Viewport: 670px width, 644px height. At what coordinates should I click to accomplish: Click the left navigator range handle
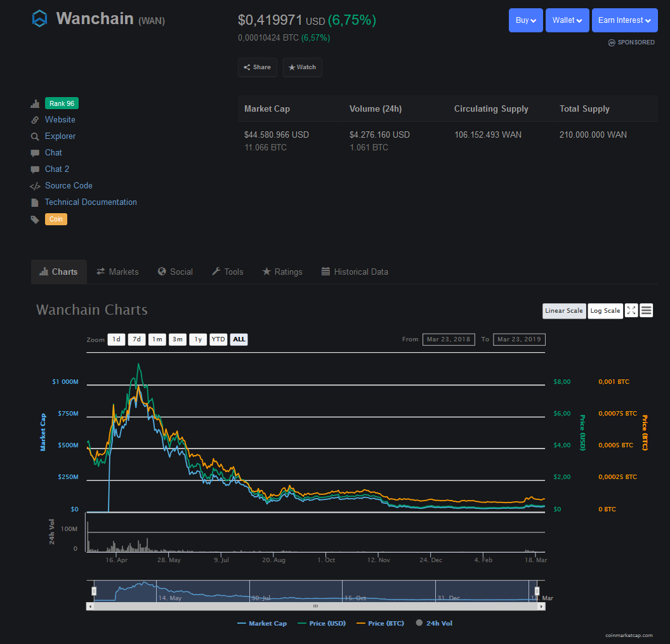[94, 591]
